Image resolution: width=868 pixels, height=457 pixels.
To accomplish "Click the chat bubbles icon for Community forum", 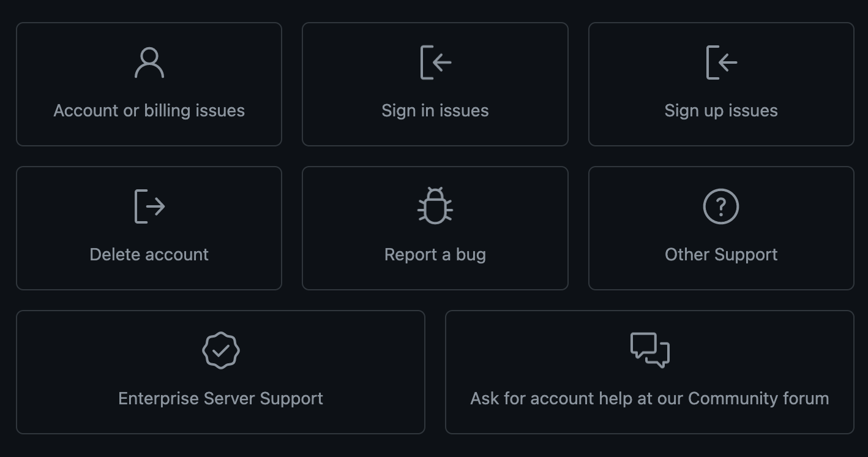I will pos(650,350).
